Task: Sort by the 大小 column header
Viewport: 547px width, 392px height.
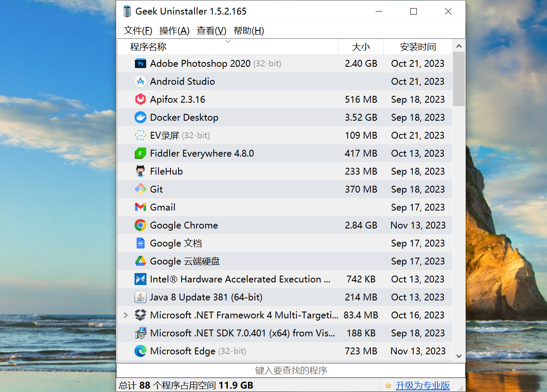Action: click(x=361, y=47)
